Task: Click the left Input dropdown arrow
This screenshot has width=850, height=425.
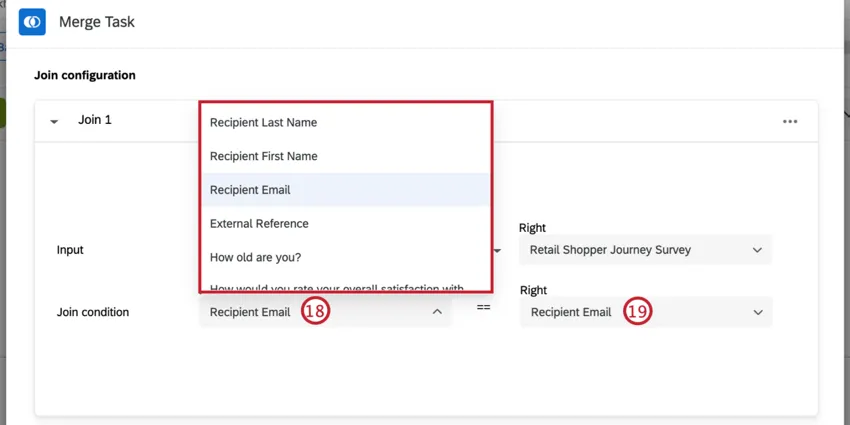Action: click(497, 250)
